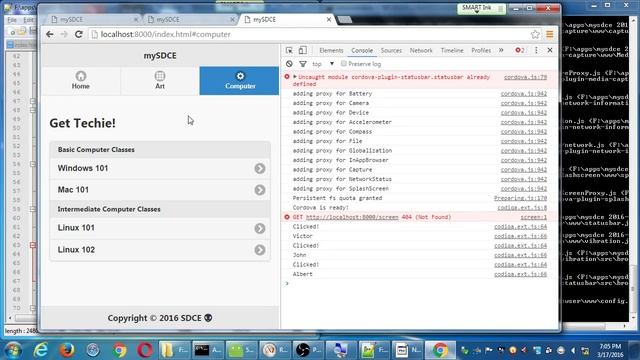Launch Internet Explorer from taskbar
Screen dimensions: 640x360
(40, 350)
